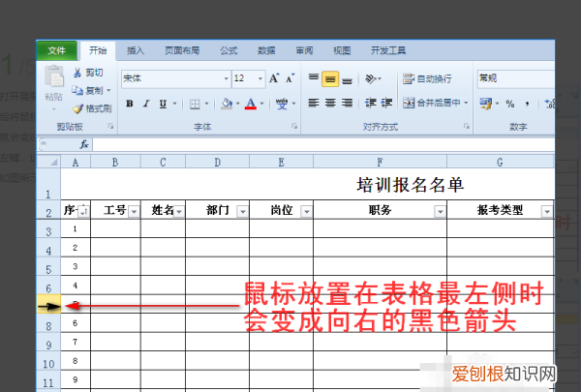This screenshot has width=581, height=392.
Task: Click the Copy (复制) icon
Action: pyautogui.click(x=77, y=90)
